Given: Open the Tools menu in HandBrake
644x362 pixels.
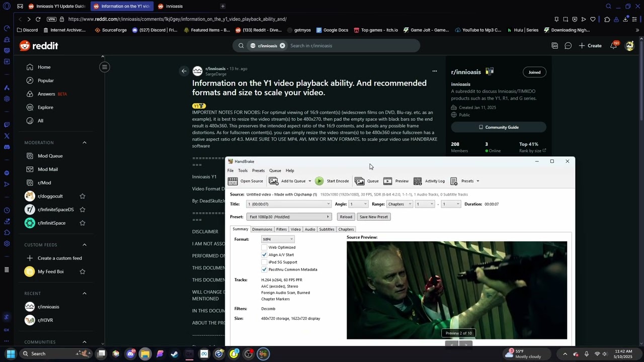Looking at the screenshot, I should [243, 170].
